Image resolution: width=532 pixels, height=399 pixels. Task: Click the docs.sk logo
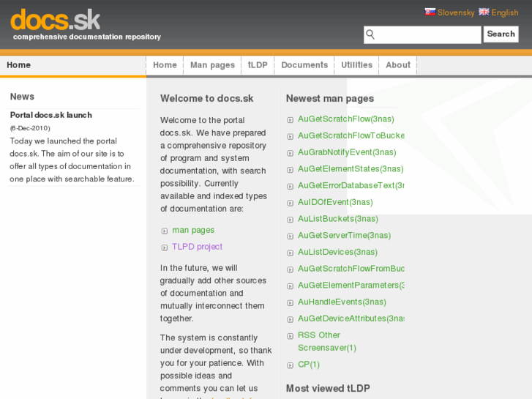(56, 20)
